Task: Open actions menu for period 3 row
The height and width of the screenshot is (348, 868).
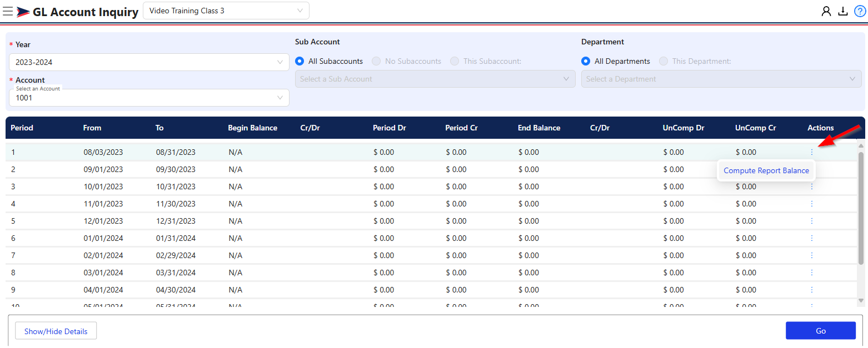Action: coord(812,186)
